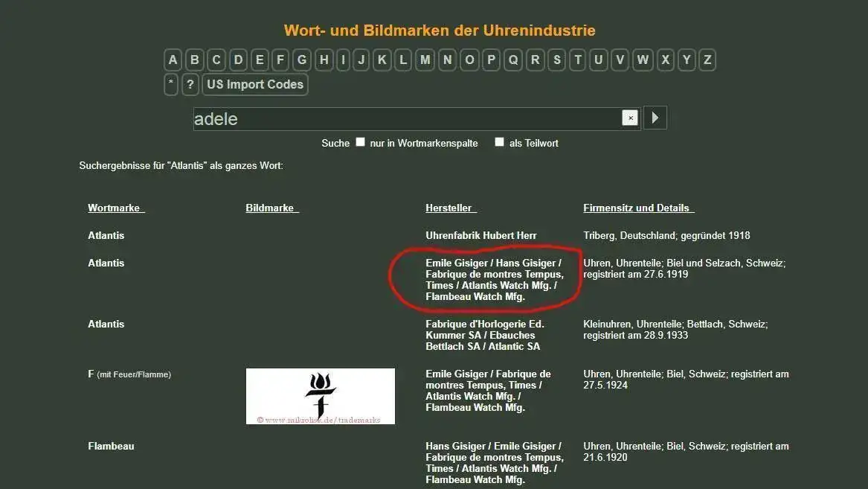Screen dimensions: 868x489
Task: Click "Triberg, Deutschland; gegründet 1918" details
Action: click(666, 235)
